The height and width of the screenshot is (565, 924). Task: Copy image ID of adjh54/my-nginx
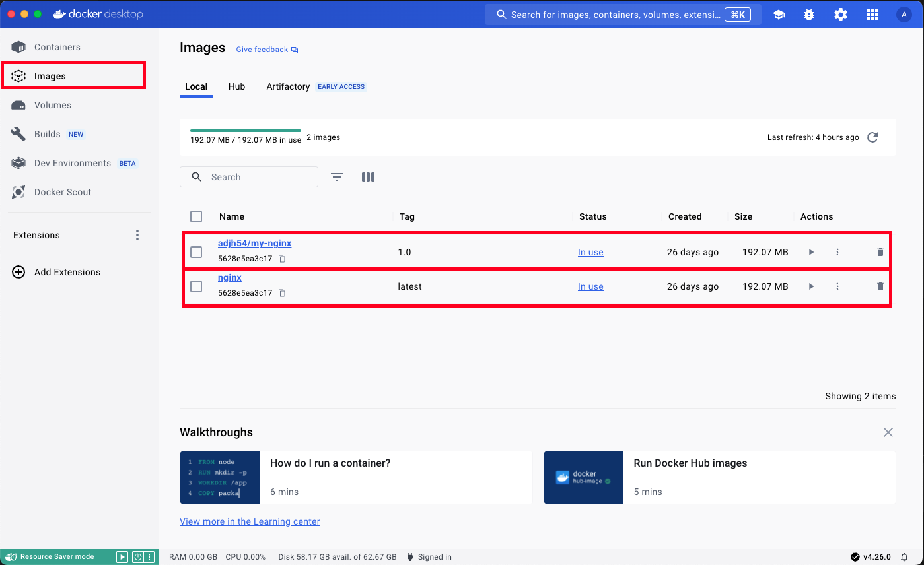point(282,259)
